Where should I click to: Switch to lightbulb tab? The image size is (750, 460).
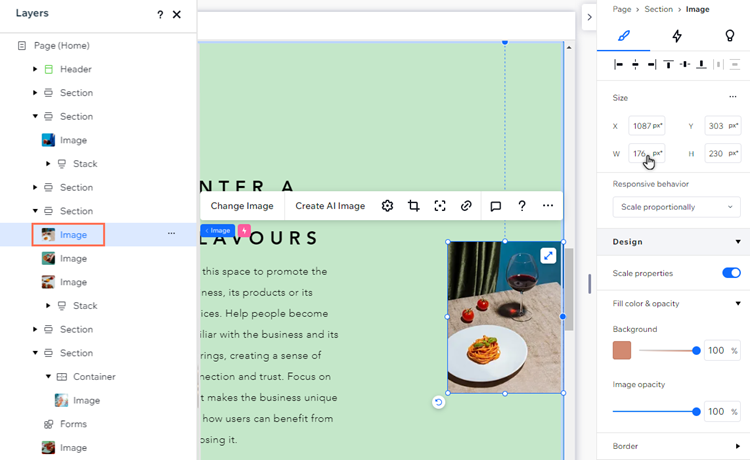click(729, 36)
